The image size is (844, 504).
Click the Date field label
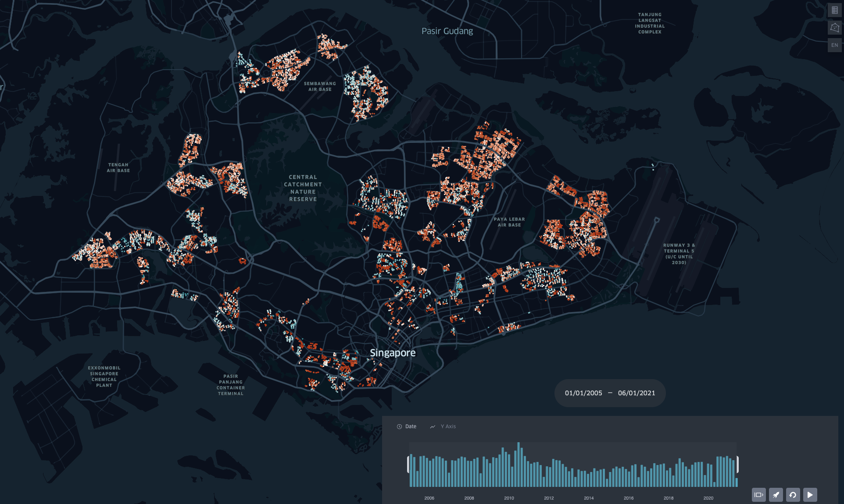(x=411, y=426)
